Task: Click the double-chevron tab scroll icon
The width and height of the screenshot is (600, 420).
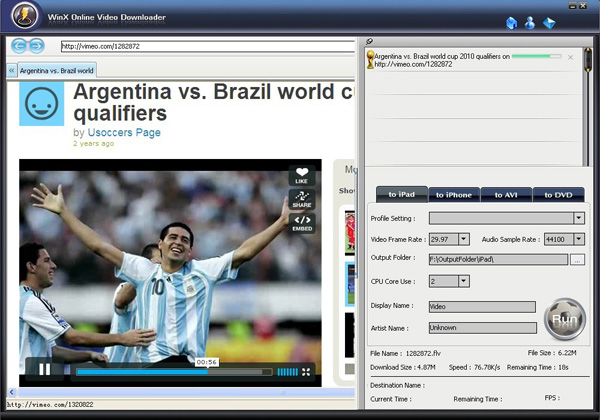Action: click(11, 70)
